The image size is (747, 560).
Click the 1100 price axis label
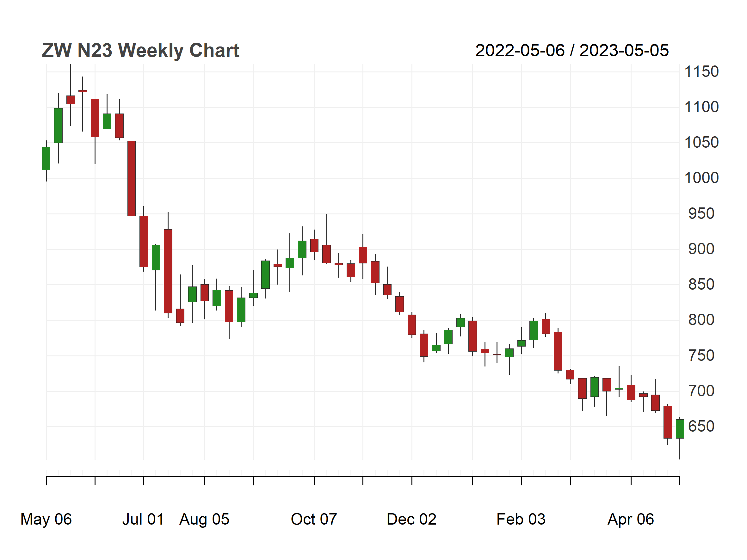point(701,107)
